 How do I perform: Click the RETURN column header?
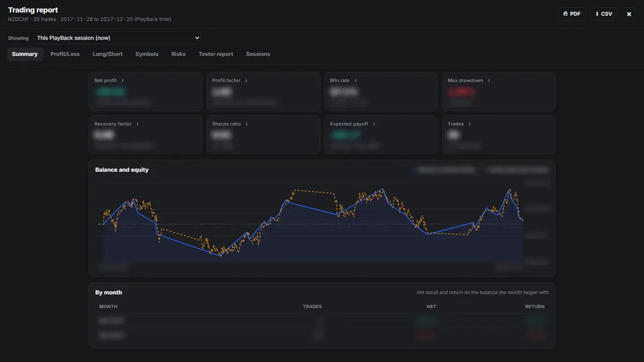pos(535,307)
